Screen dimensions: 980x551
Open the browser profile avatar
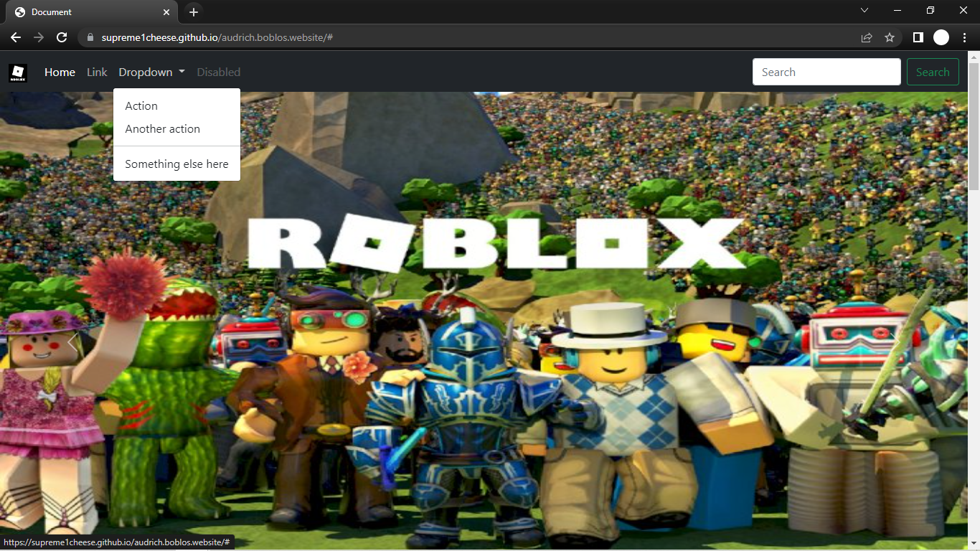[941, 37]
